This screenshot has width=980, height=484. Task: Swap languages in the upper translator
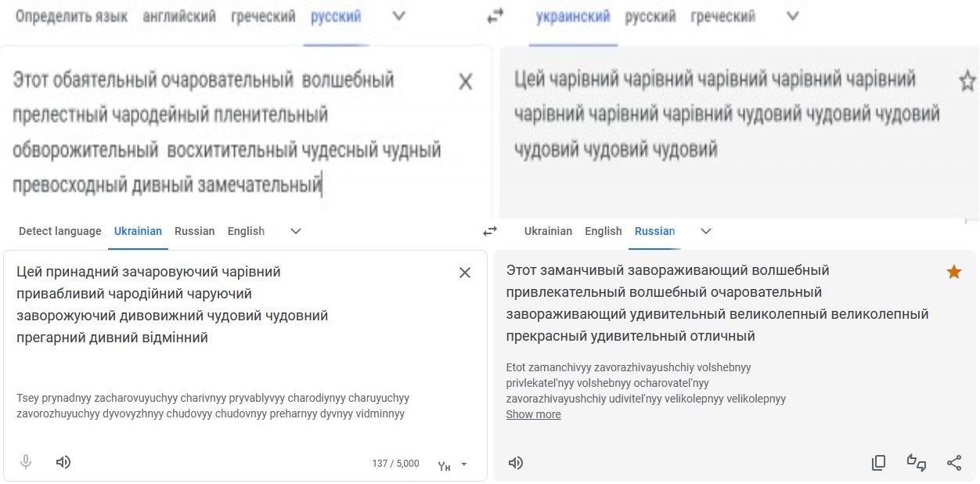pyautogui.click(x=495, y=16)
